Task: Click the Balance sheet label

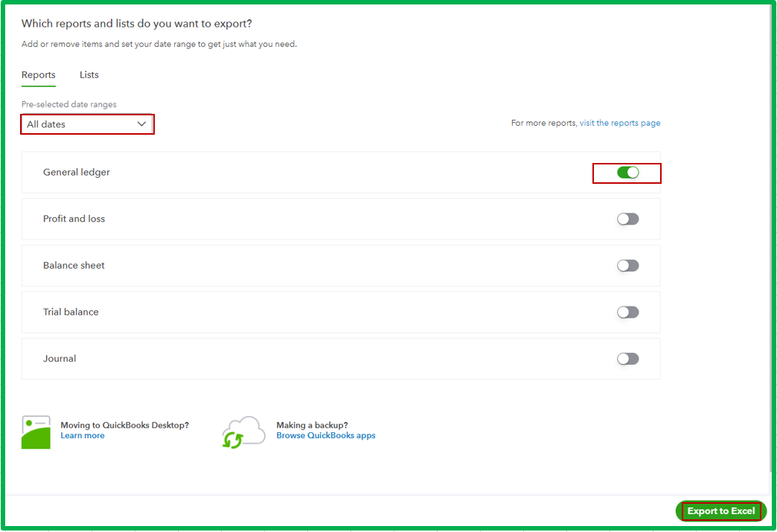Action: [74, 266]
